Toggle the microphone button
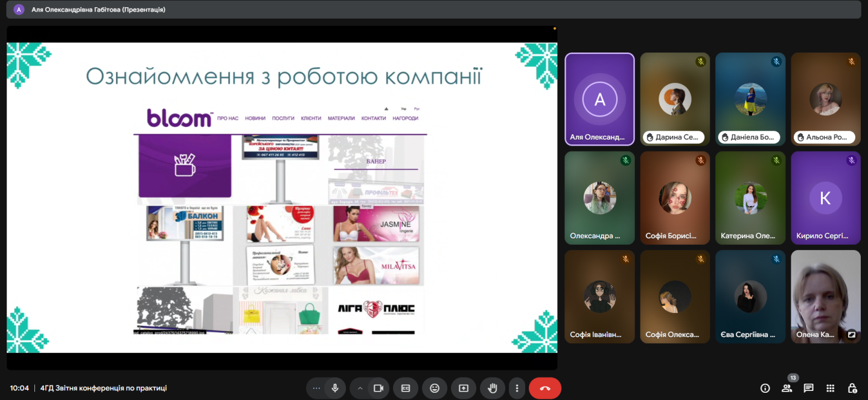 [x=335, y=388]
